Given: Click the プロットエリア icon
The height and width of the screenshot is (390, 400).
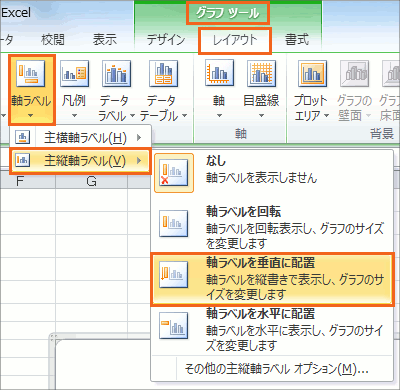Looking at the screenshot, I should (312, 73).
